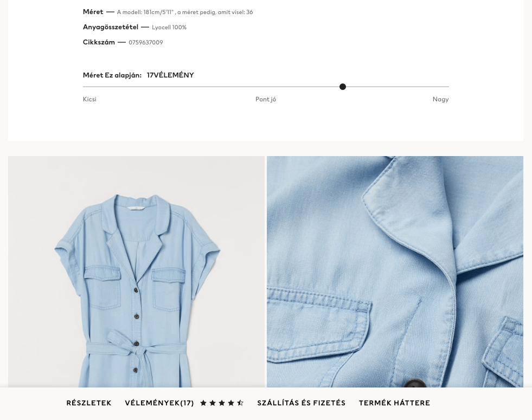Click the half-filled fifth rating star
532x420 pixels.
tap(240, 403)
